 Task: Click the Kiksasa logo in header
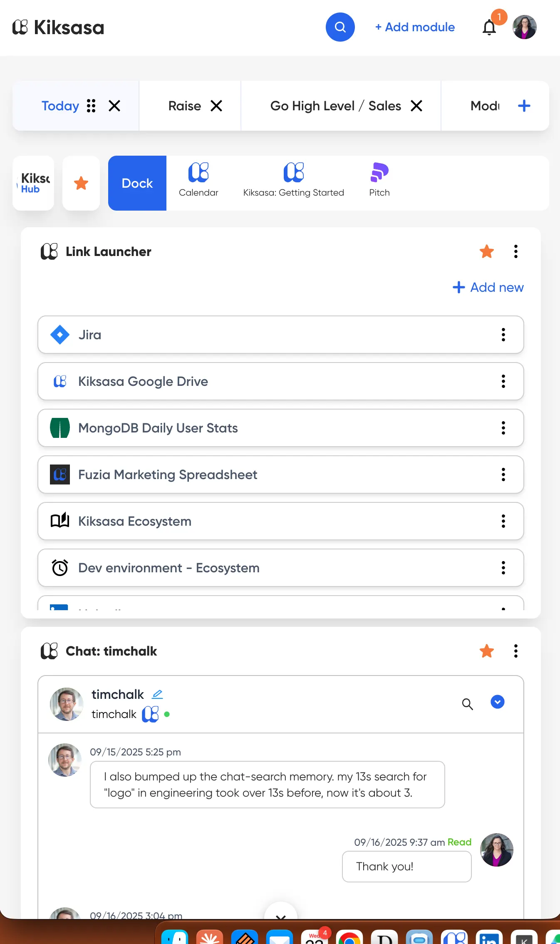pos(58,27)
